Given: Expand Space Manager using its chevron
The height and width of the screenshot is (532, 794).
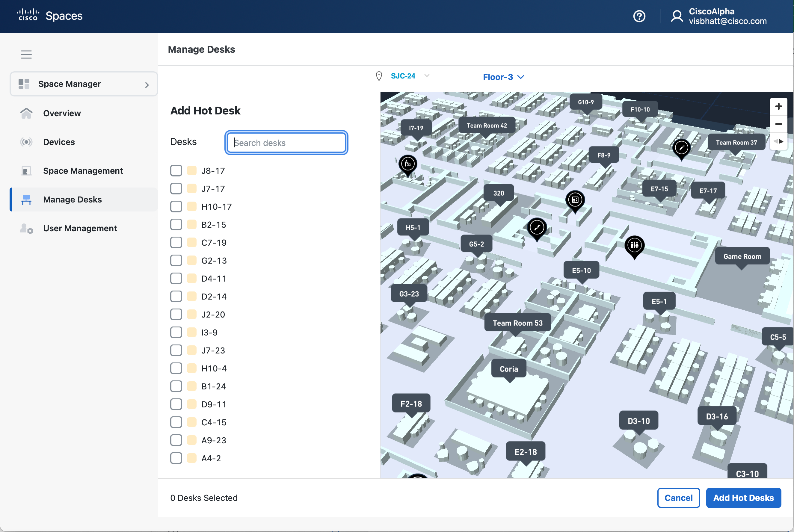Looking at the screenshot, I should point(147,84).
